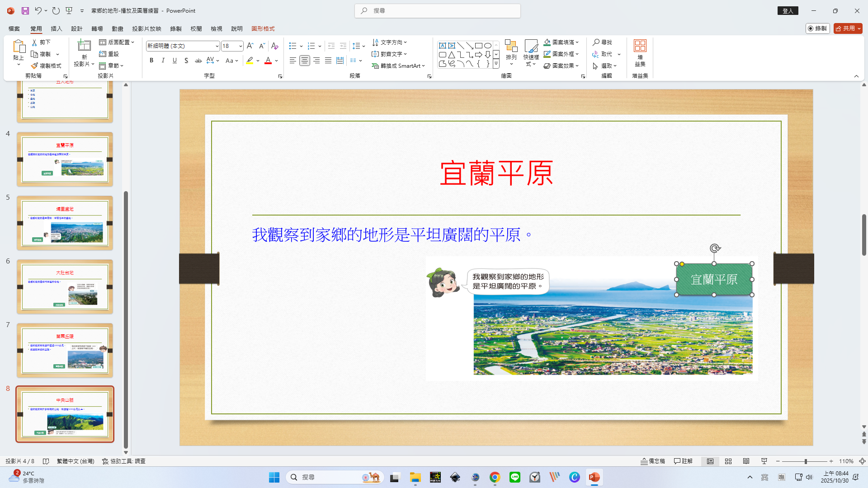Click Increase Font Size icon

250,46
